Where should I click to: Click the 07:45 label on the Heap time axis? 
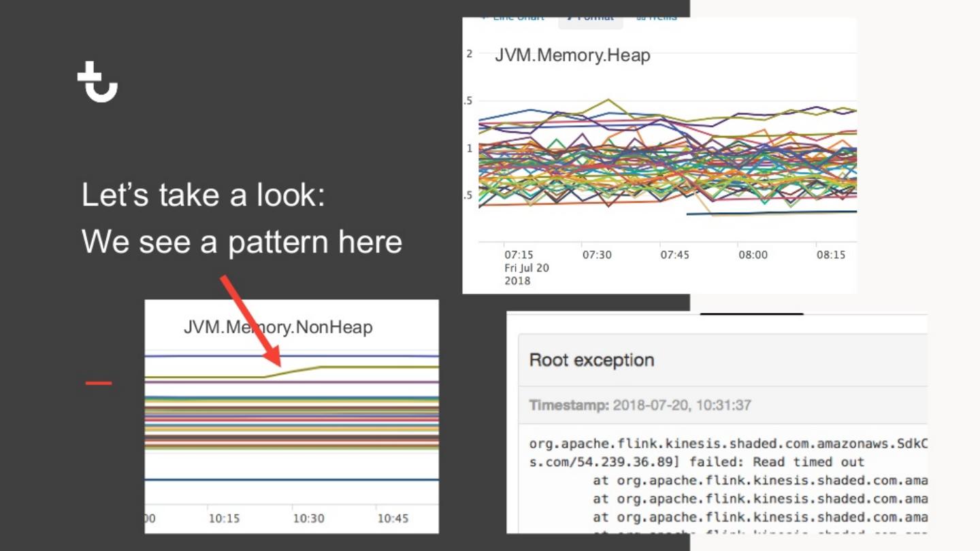674,254
